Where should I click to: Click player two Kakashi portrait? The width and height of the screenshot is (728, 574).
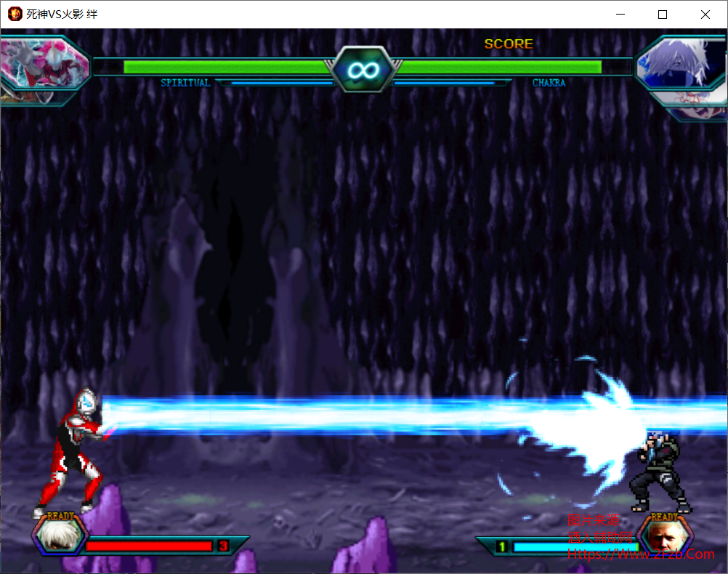coord(680,64)
